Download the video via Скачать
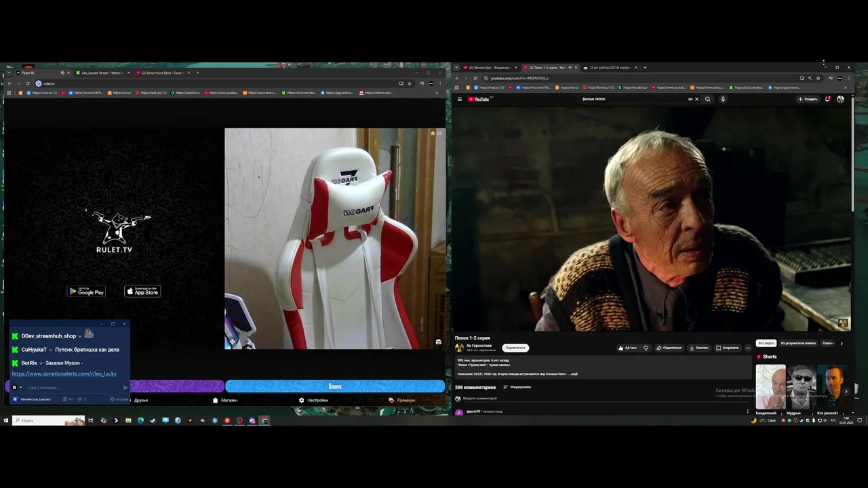The width and height of the screenshot is (868, 488). pyautogui.click(x=698, y=348)
